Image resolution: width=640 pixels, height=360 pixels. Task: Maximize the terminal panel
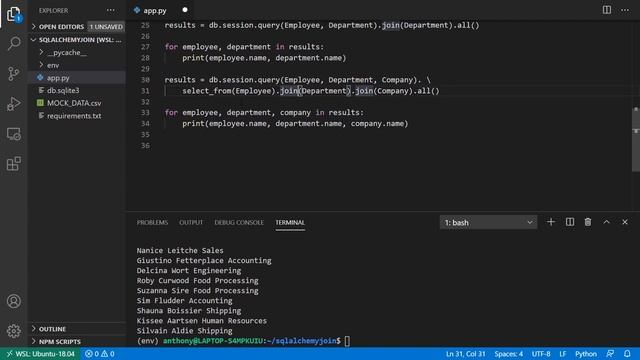point(607,222)
